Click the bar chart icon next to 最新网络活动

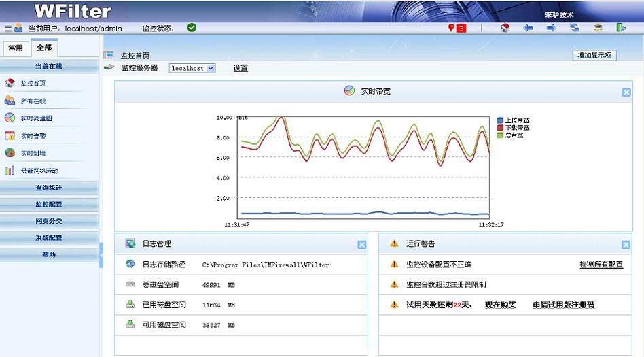10,170
